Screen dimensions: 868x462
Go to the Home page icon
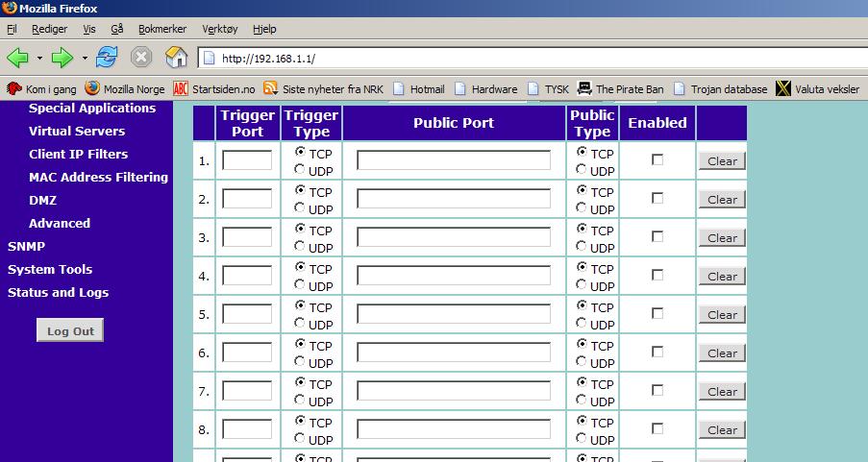[x=176, y=57]
